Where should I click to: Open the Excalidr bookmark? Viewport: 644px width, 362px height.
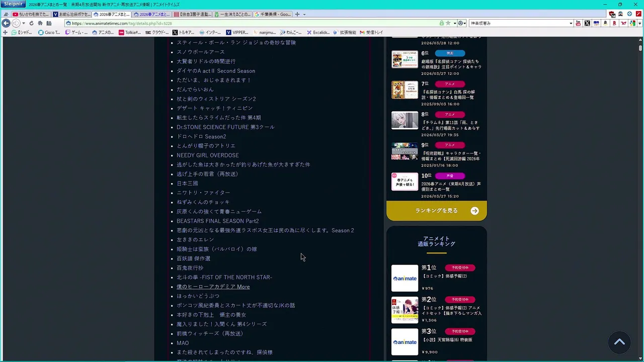(x=318, y=32)
